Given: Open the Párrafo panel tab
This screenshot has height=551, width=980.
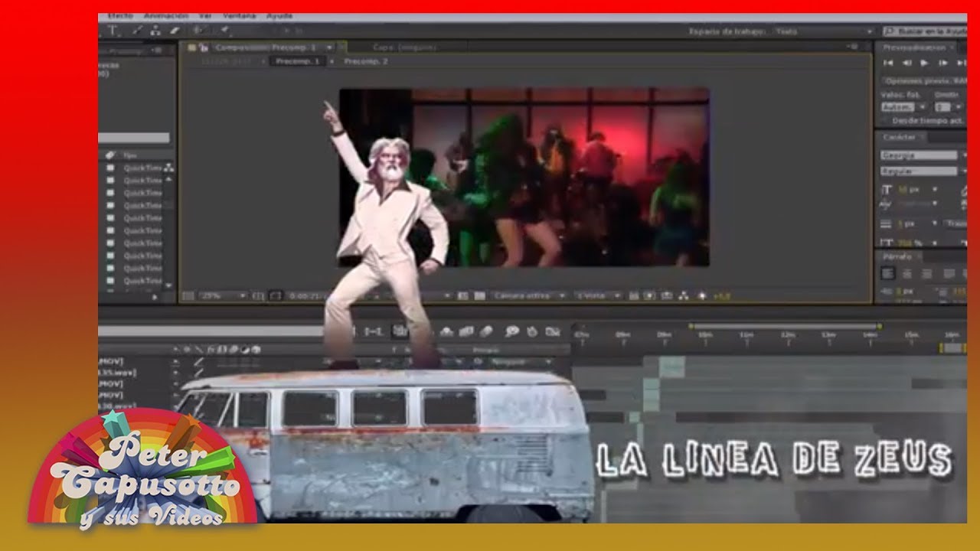Looking at the screenshot, I should click(897, 256).
